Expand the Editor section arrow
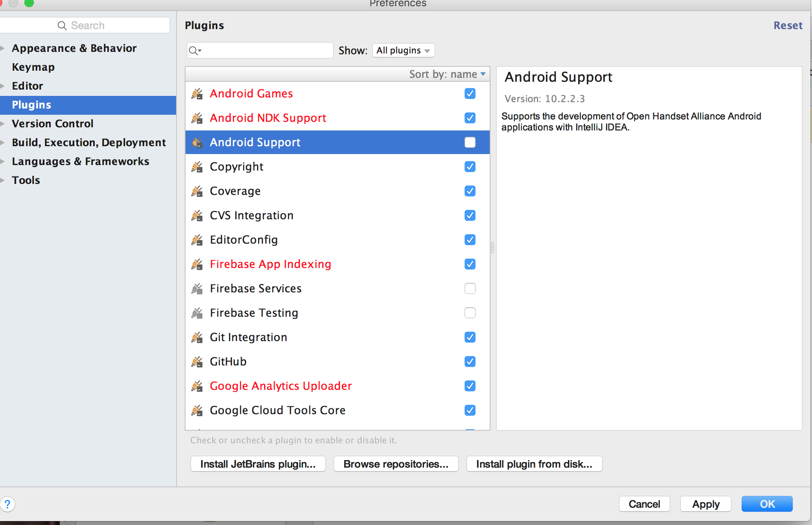Image resolution: width=812 pixels, height=525 pixels. coord(2,86)
